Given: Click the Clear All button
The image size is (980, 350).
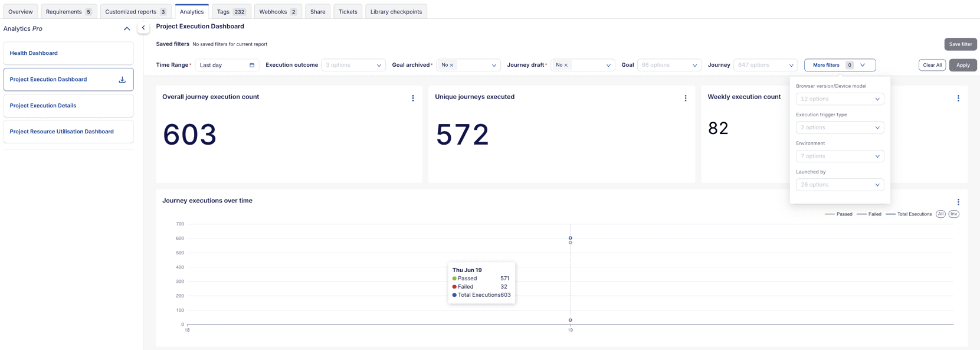Looking at the screenshot, I should coord(932,66).
